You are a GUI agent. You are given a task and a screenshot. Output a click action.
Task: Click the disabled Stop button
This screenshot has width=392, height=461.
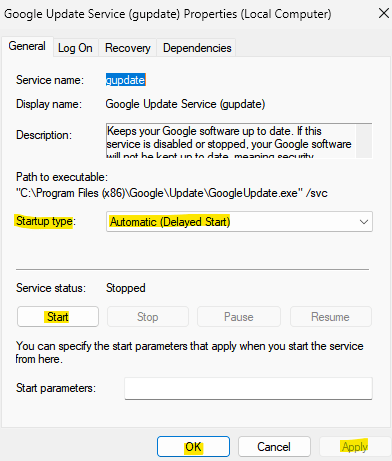(x=148, y=317)
